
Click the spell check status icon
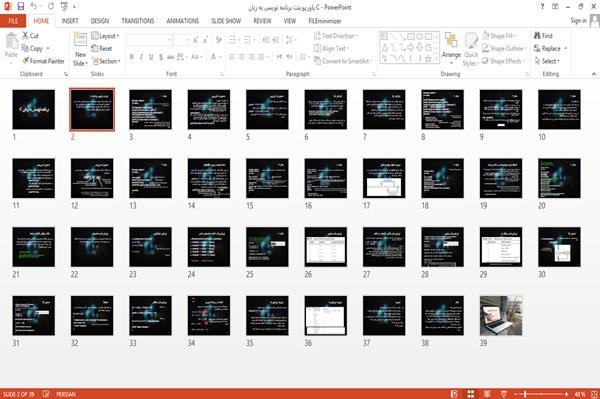46,394
